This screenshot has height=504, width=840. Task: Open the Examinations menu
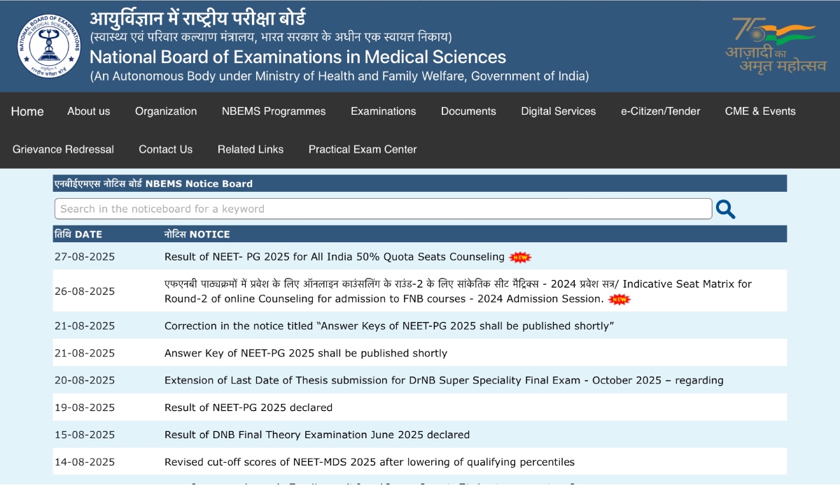(x=384, y=111)
